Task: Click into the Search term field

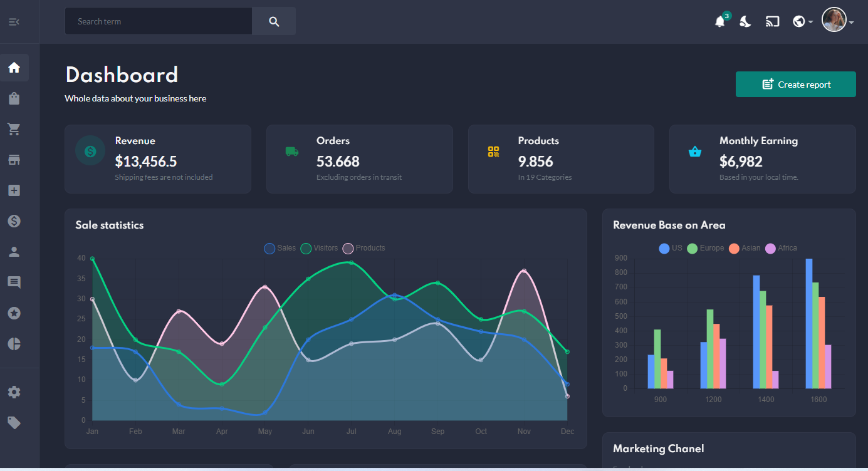Action: pyautogui.click(x=159, y=21)
